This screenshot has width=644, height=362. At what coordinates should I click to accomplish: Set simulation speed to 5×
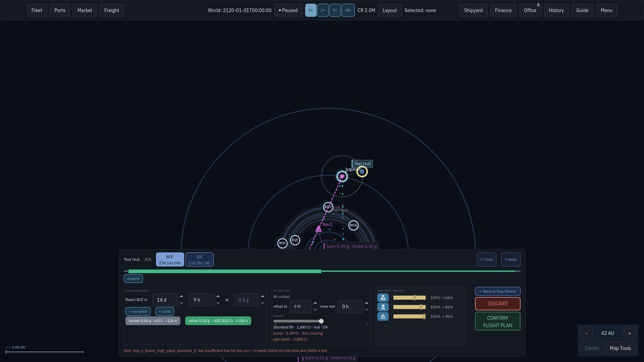point(335,10)
